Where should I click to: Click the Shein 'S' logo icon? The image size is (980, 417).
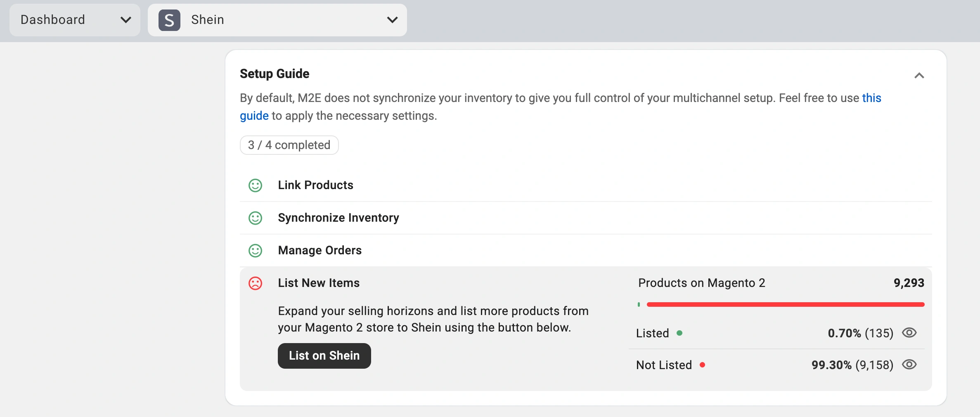click(x=169, y=20)
